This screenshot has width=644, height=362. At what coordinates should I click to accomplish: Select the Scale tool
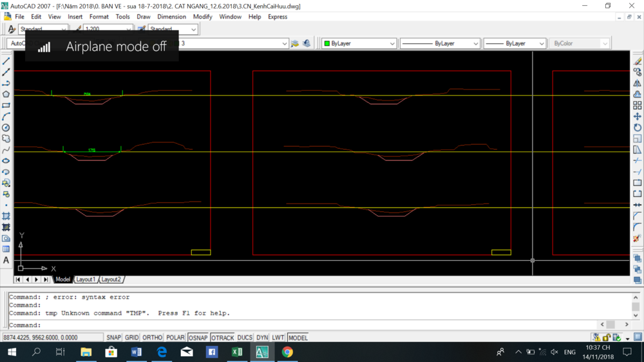(x=638, y=139)
